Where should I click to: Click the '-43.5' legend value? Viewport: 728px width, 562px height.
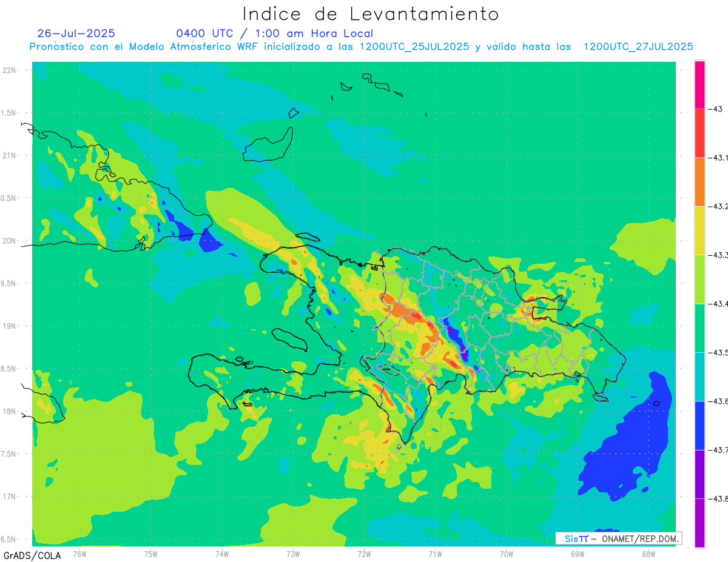pos(718,352)
